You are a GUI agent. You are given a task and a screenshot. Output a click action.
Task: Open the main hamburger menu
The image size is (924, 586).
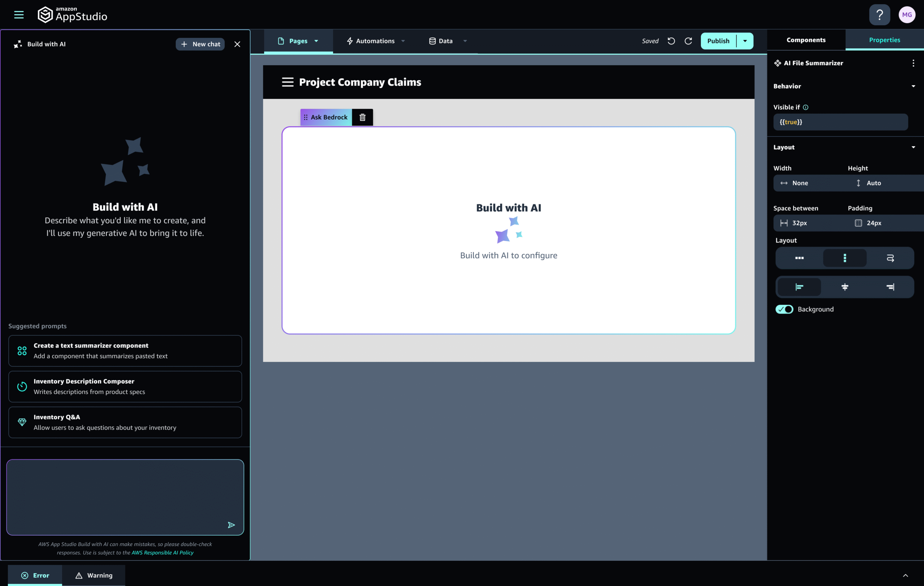pyautogui.click(x=19, y=14)
